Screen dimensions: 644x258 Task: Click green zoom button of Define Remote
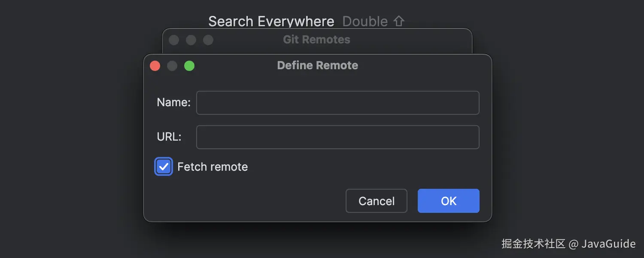pyautogui.click(x=189, y=66)
